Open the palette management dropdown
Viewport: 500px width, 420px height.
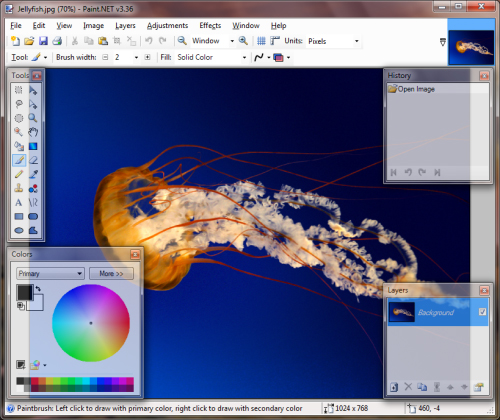click(x=45, y=365)
